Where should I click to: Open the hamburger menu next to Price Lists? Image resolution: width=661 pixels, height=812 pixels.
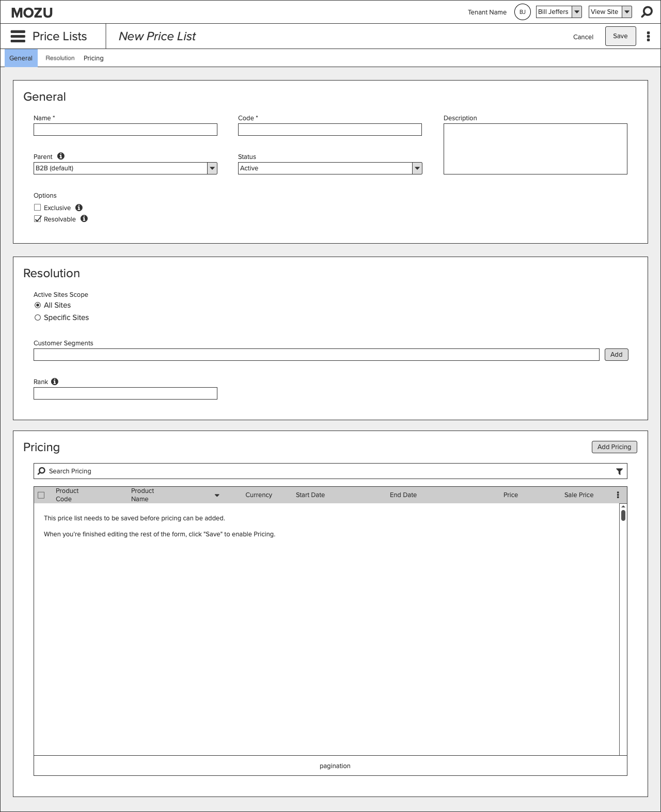tap(18, 36)
